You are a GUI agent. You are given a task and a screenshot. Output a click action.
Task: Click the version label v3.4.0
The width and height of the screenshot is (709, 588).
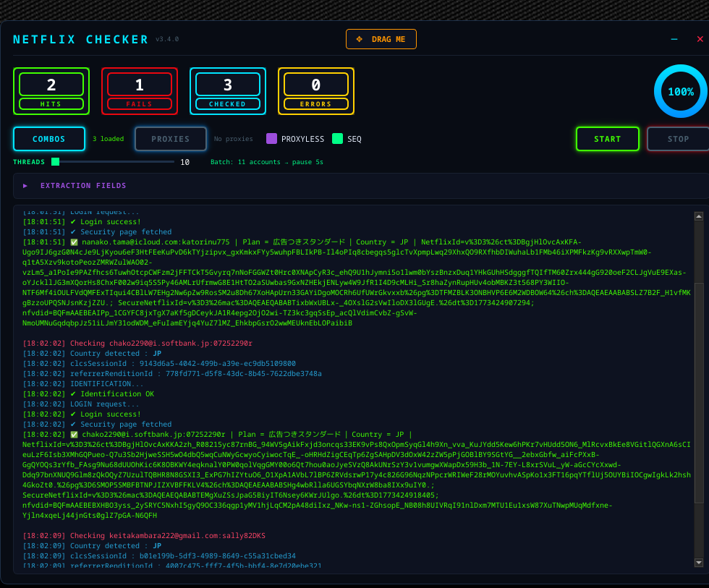[x=167, y=39]
